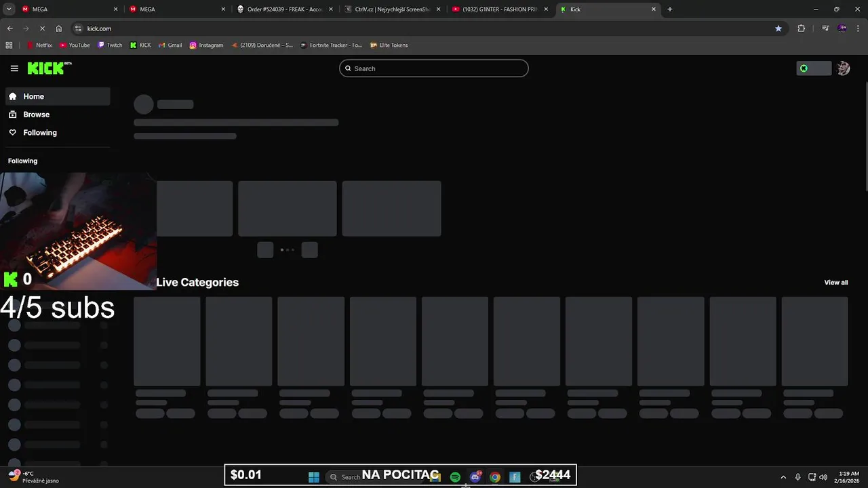The image size is (868, 488).
Task: Bookmark this page with the star icon
Action: coord(778,28)
